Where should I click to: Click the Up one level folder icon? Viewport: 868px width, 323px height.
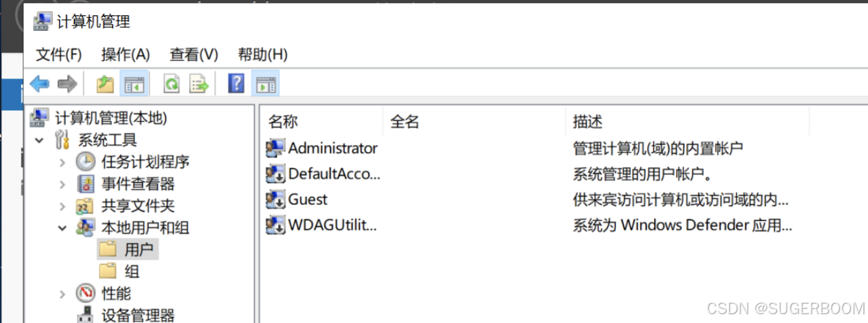(105, 84)
